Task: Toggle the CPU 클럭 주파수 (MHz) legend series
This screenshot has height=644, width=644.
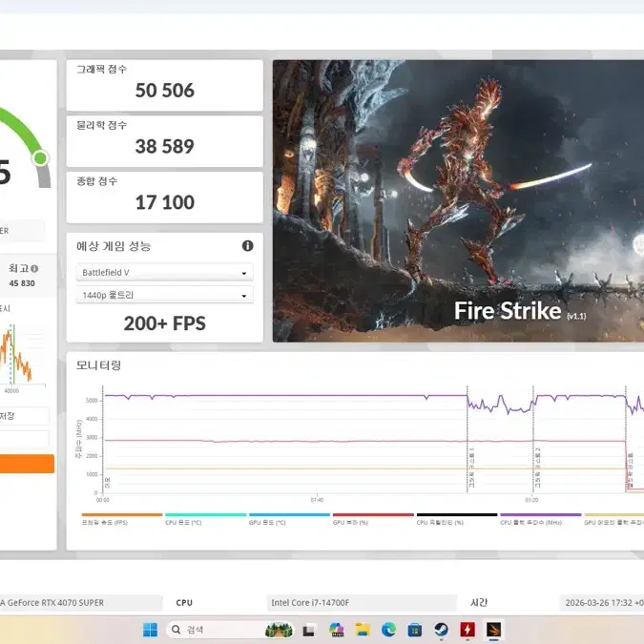Action: tap(541, 519)
